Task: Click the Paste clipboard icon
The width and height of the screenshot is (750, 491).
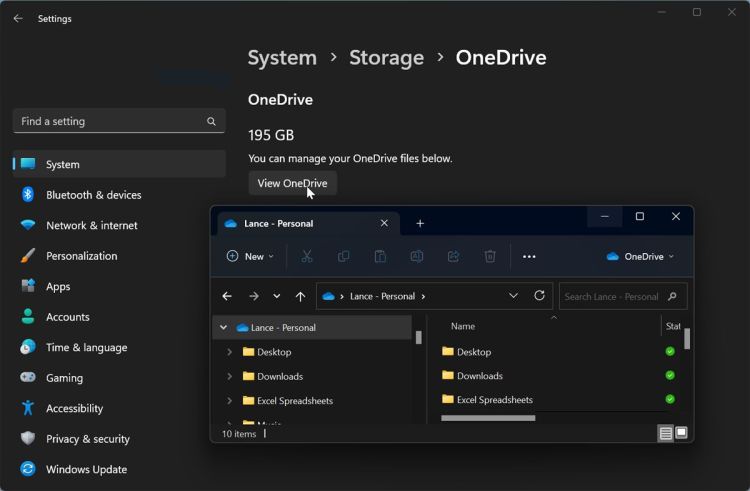Action: pyautogui.click(x=380, y=256)
